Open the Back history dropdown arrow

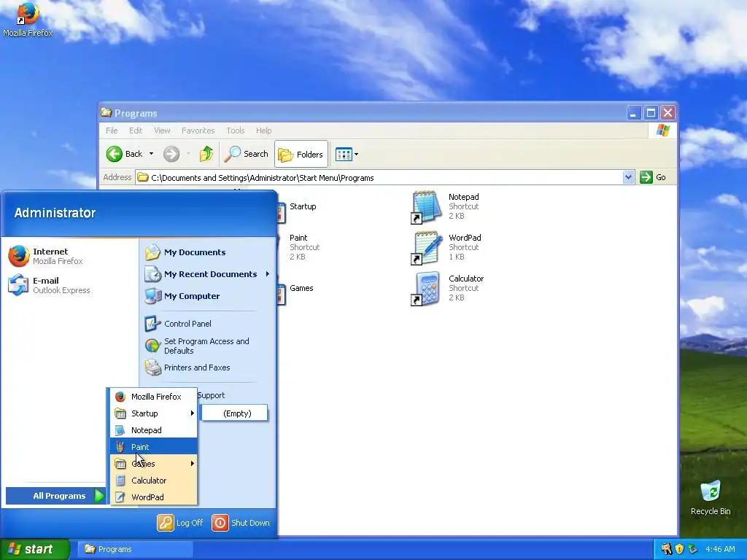coord(152,154)
